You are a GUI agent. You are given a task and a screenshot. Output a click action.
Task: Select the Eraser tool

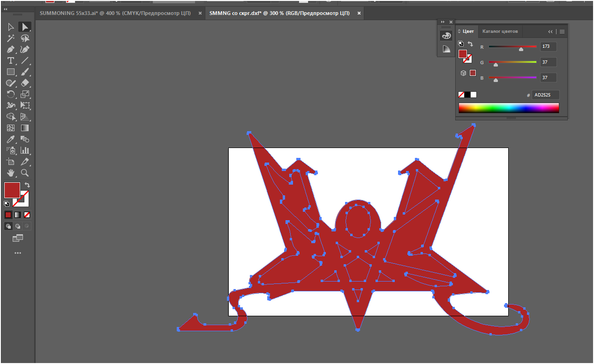[x=25, y=83]
